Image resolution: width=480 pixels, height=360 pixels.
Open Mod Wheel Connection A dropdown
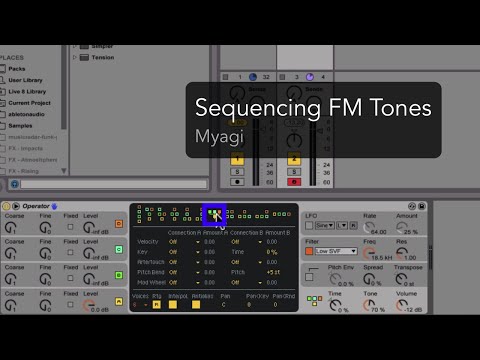click(x=184, y=283)
